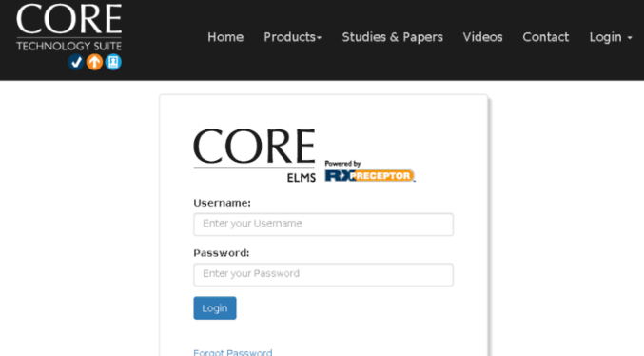644x356 pixels.
Task: Focus the Username input field
Action: click(x=323, y=224)
